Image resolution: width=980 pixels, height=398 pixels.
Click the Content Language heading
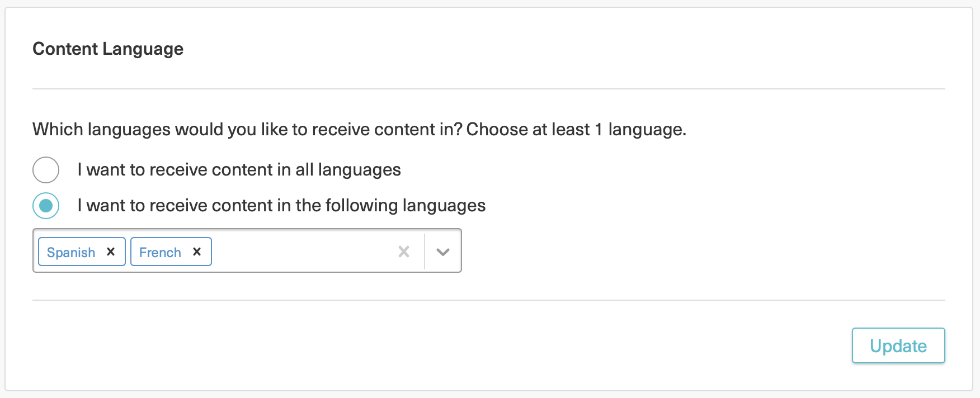(108, 49)
